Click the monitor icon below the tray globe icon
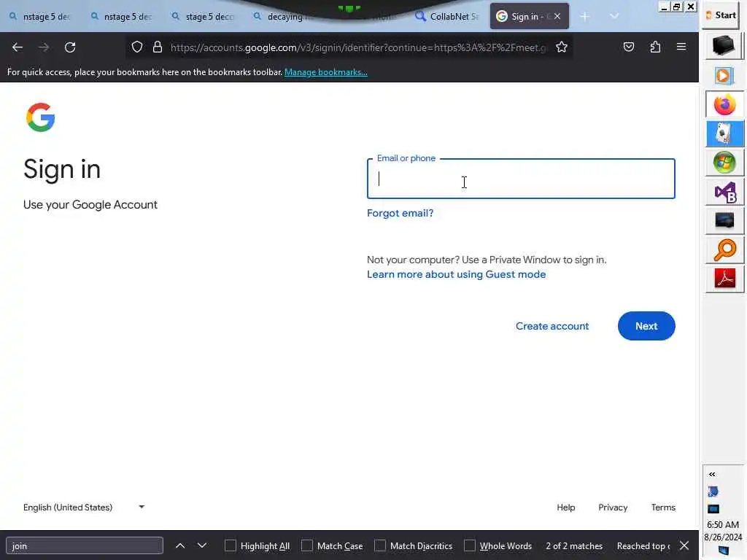The width and height of the screenshot is (747, 560). tap(713, 509)
